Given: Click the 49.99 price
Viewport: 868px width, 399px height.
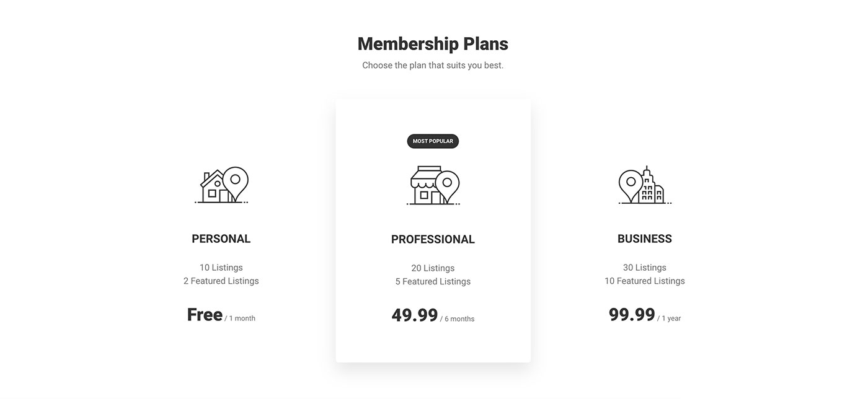Looking at the screenshot, I should pos(415,315).
